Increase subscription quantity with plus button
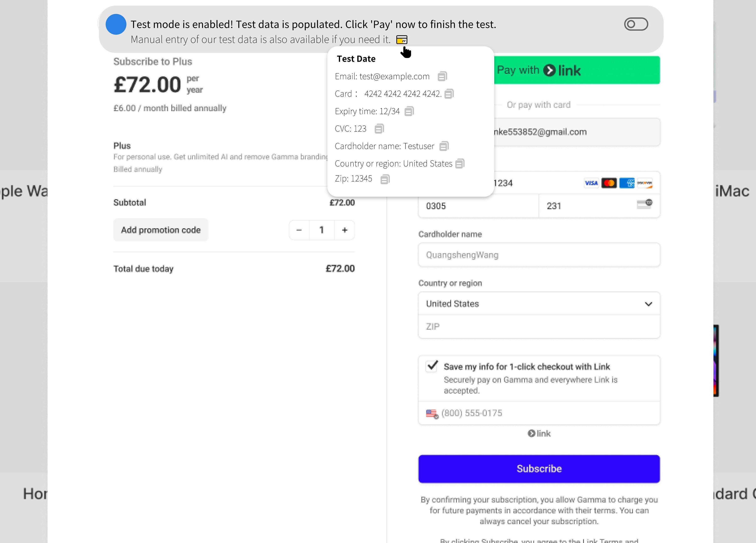 tap(345, 230)
